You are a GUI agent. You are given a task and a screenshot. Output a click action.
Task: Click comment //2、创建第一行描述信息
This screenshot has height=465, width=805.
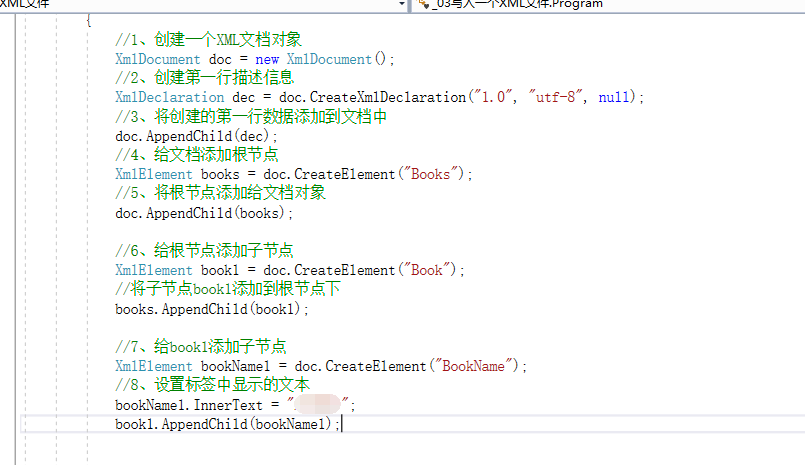point(204,78)
